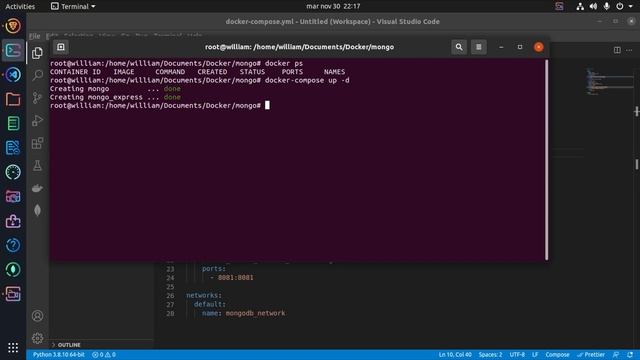
Task: Open the green text editor dock icon
Action: [13, 123]
